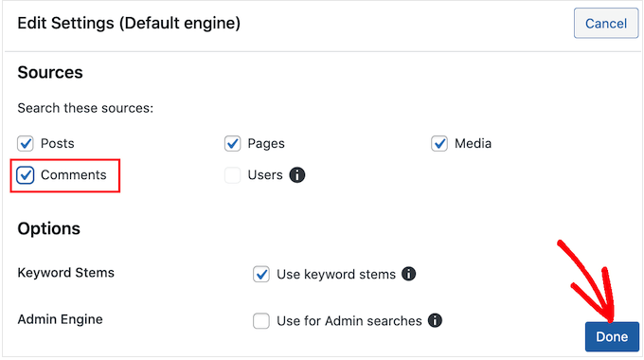Uncheck the Posts source checkbox
This screenshot has height=360, width=644.
pyautogui.click(x=26, y=144)
